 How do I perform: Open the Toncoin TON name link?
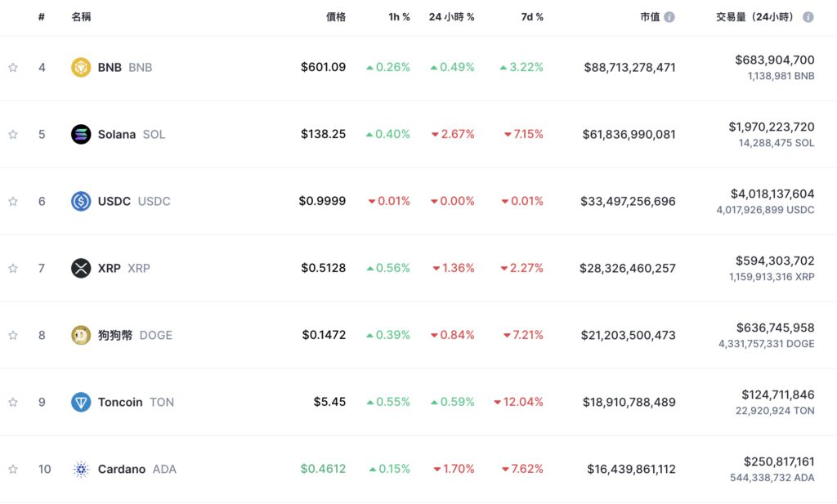[136, 402]
